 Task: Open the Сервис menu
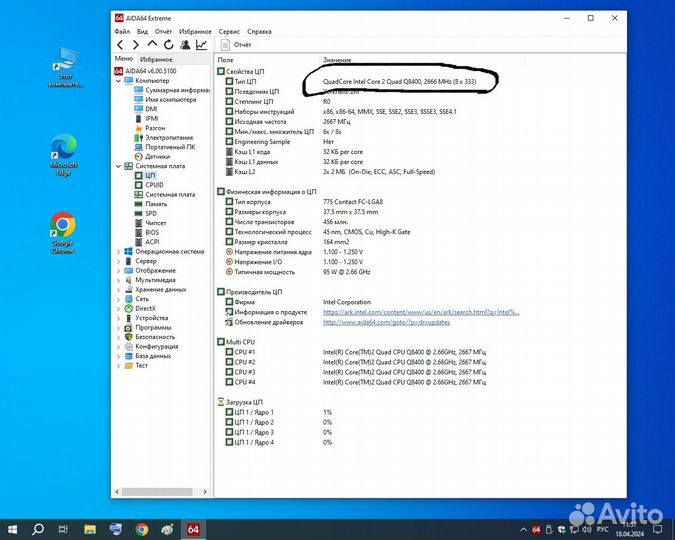click(x=229, y=32)
